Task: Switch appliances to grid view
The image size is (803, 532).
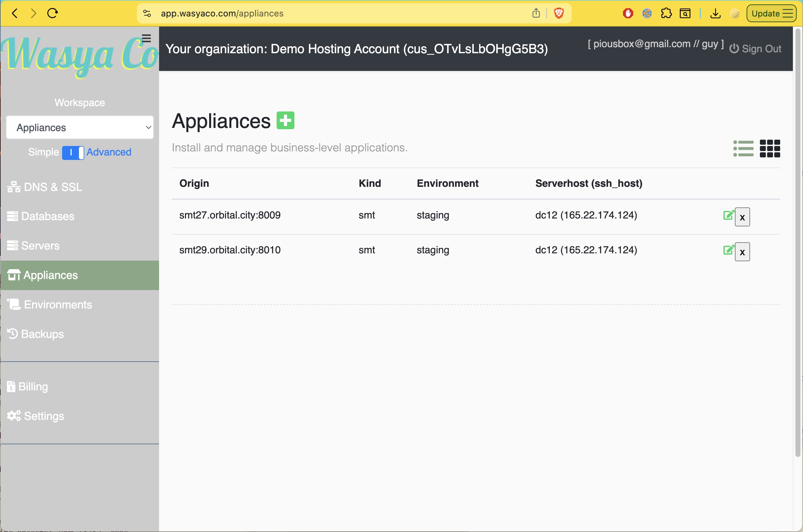Action: click(771, 149)
